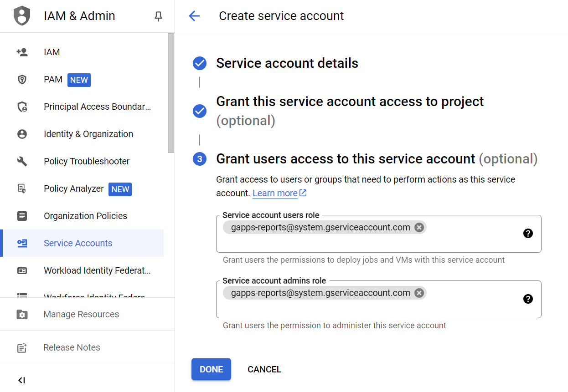
Task: Open help for Service account users role
Action: coord(528,234)
